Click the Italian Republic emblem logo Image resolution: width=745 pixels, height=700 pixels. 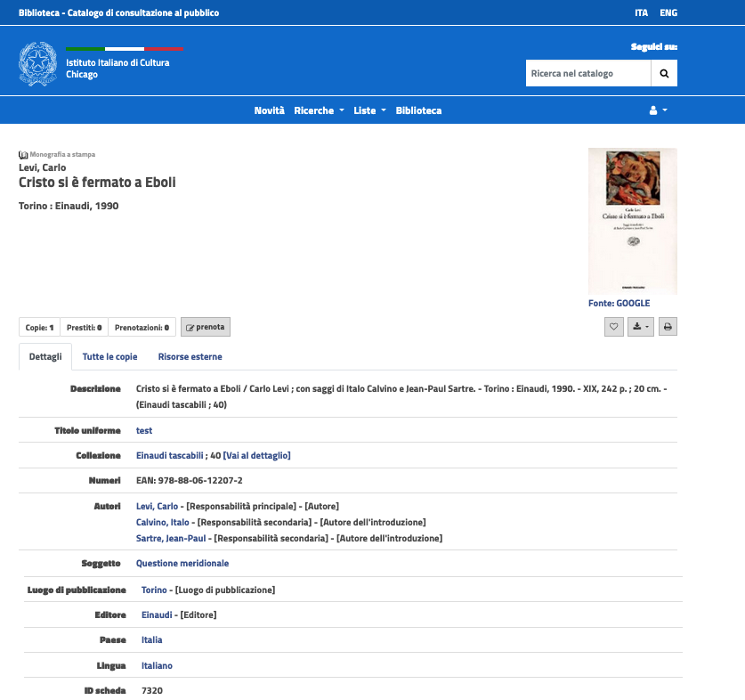pos(37,63)
